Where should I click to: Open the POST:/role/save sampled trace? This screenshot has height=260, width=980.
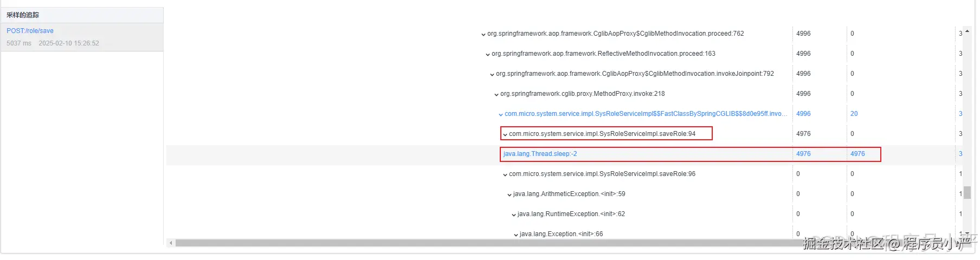(30, 31)
